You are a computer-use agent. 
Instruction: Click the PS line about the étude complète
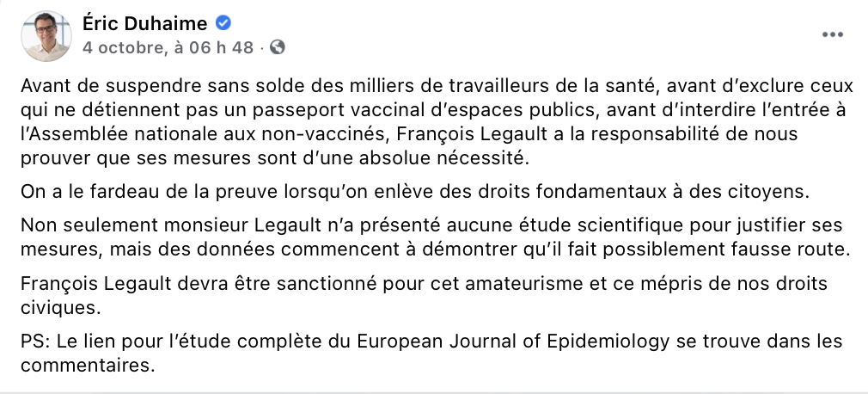431,353
